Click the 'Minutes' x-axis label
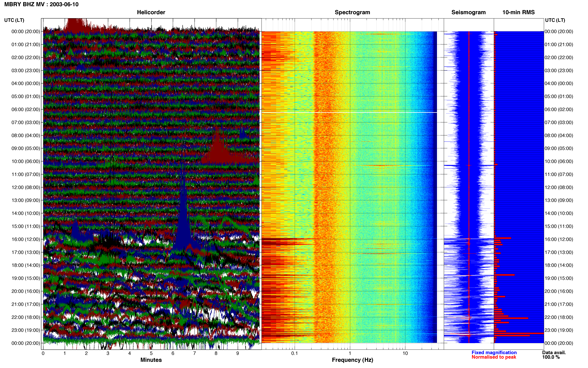The height and width of the screenshot is (368, 588). tap(151, 360)
